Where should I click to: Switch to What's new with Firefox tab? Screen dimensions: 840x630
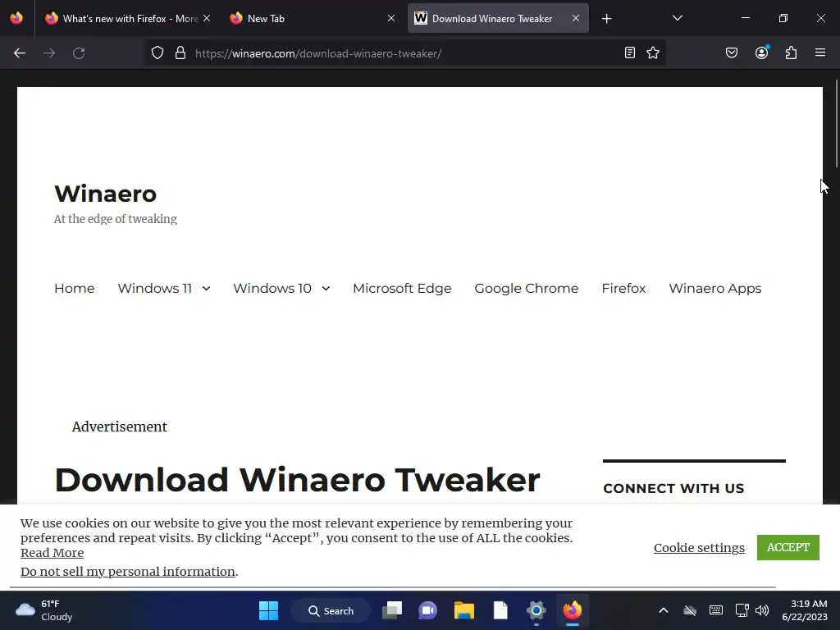click(126, 18)
